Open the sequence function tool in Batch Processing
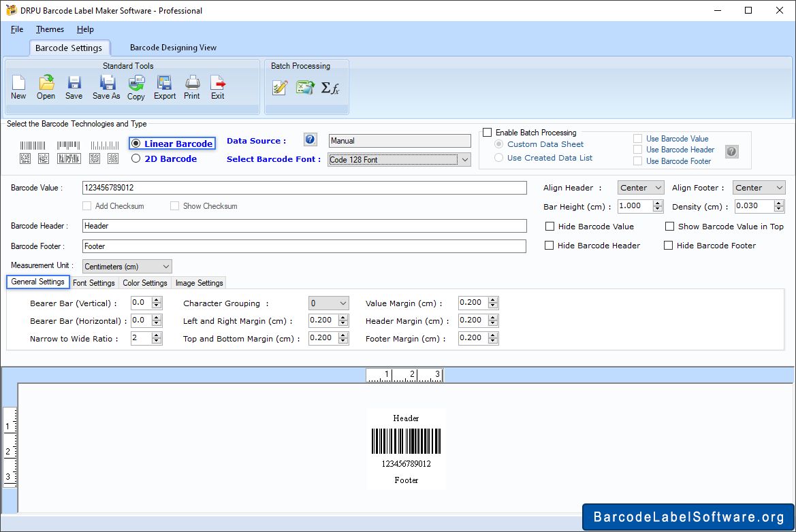The width and height of the screenshot is (796, 532). coord(331,87)
